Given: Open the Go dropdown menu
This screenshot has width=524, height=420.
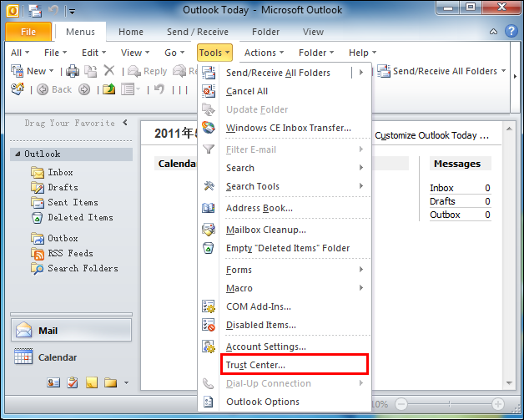Looking at the screenshot, I should tap(174, 53).
